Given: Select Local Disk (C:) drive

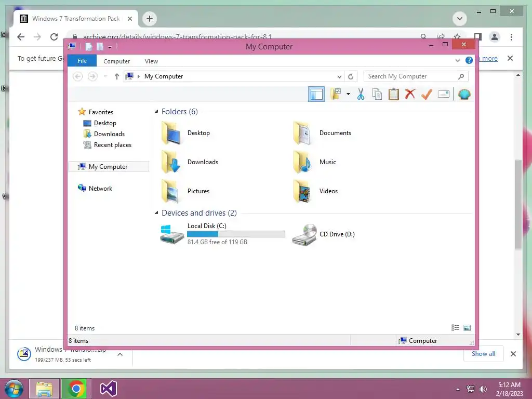Looking at the screenshot, I should pos(222,234).
